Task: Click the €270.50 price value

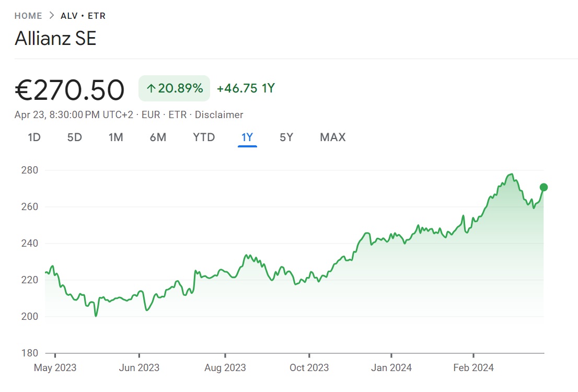Action: pyautogui.click(x=70, y=90)
